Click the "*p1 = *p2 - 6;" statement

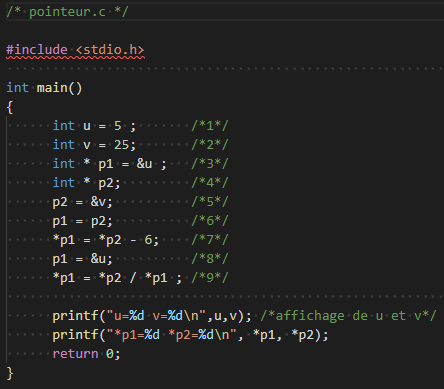pos(106,240)
